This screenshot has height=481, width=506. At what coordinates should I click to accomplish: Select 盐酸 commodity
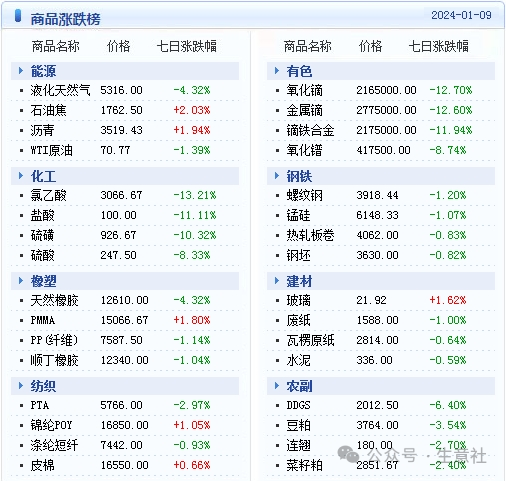click(42, 215)
